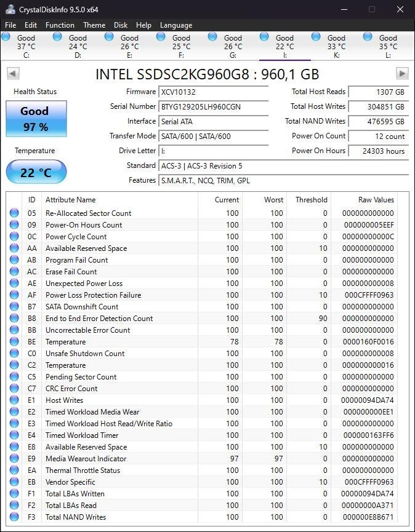Screen dimensions: 415x532
Task: Select the K: drive status orb
Action: pyautogui.click(x=316, y=37)
